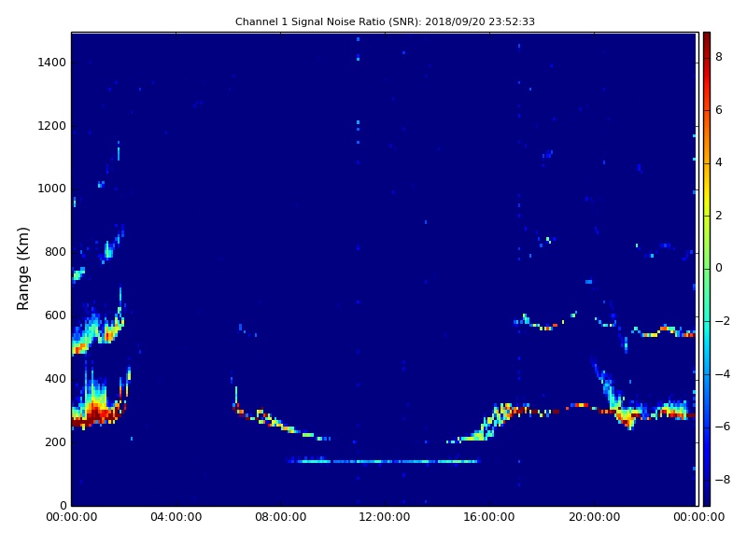Image resolution: width=747 pixels, height=560 pixels.
Task: Click the 'Range (Km)' y-axis label
Action: pos(22,269)
